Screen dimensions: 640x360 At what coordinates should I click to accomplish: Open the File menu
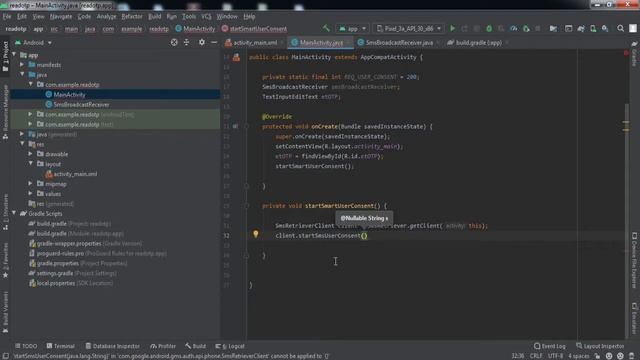7,16
